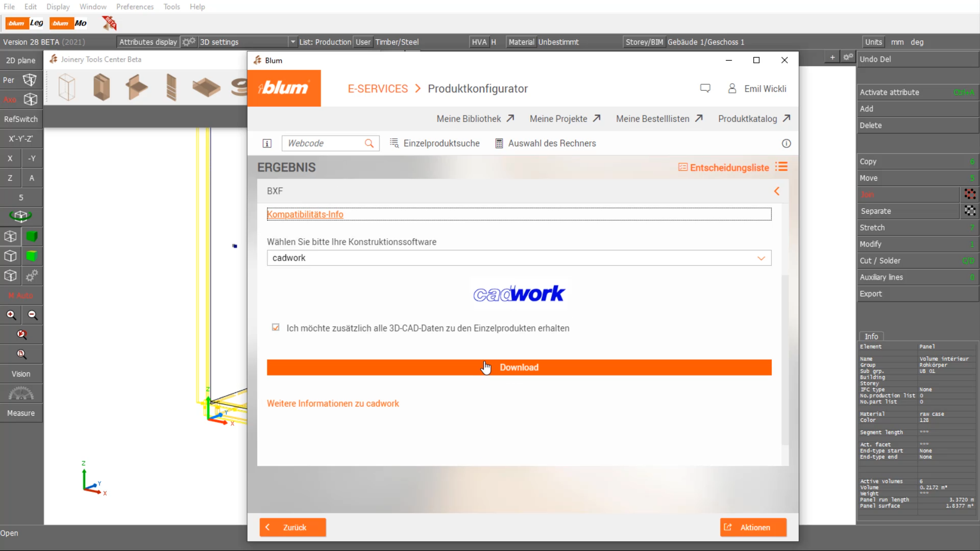Collapse the BXF section chevron
This screenshot has height=551, width=980.
click(776, 191)
